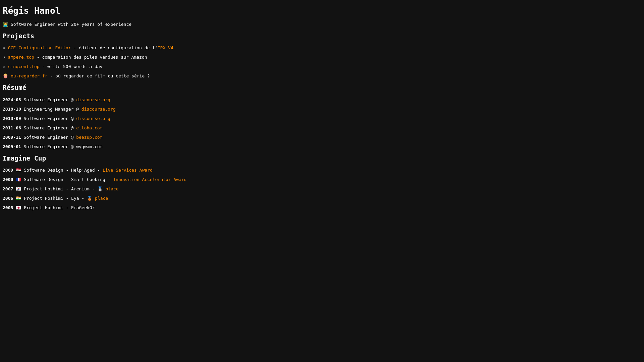Click the South Korea flag in 2007 row
The width and height of the screenshot is (644, 362).
point(18,189)
